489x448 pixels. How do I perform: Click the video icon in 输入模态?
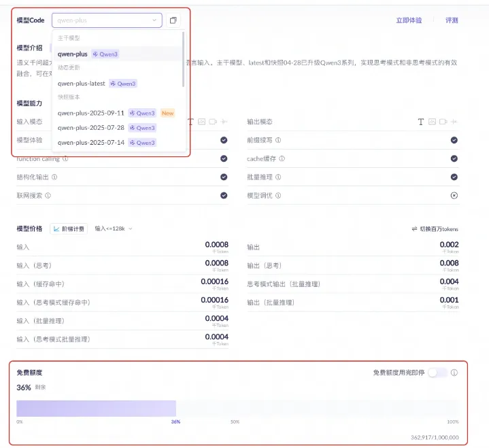213,122
